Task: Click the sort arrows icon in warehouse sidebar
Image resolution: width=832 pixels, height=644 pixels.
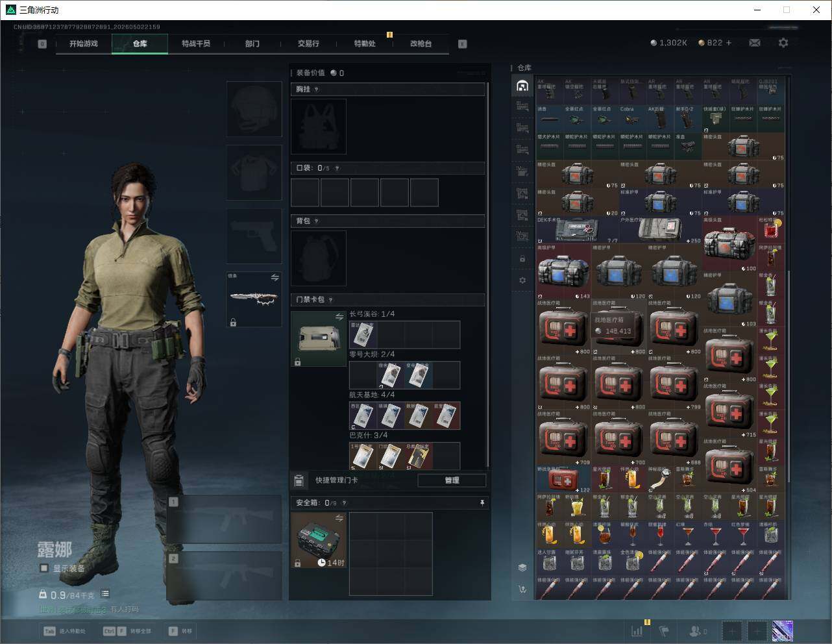Action: click(x=522, y=589)
